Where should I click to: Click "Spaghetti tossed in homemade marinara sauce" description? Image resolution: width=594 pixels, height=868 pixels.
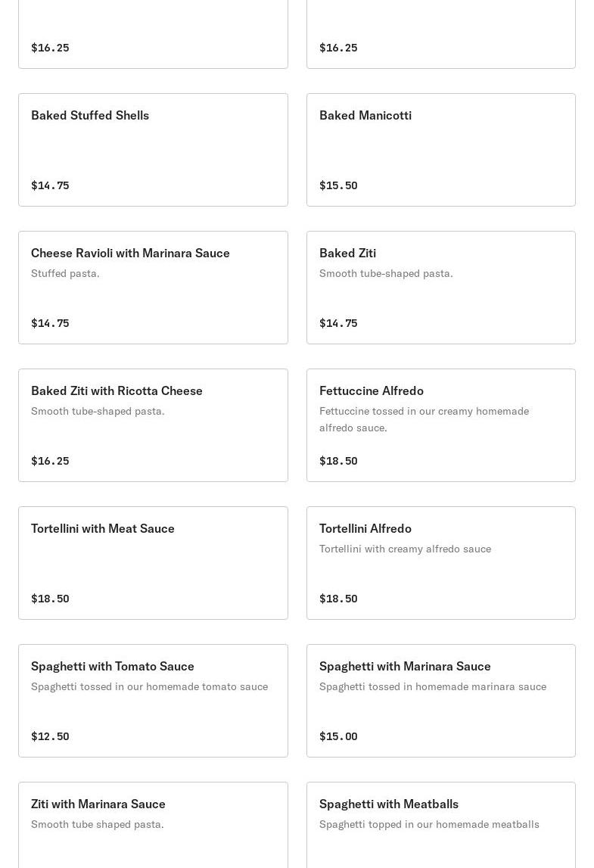click(x=432, y=686)
